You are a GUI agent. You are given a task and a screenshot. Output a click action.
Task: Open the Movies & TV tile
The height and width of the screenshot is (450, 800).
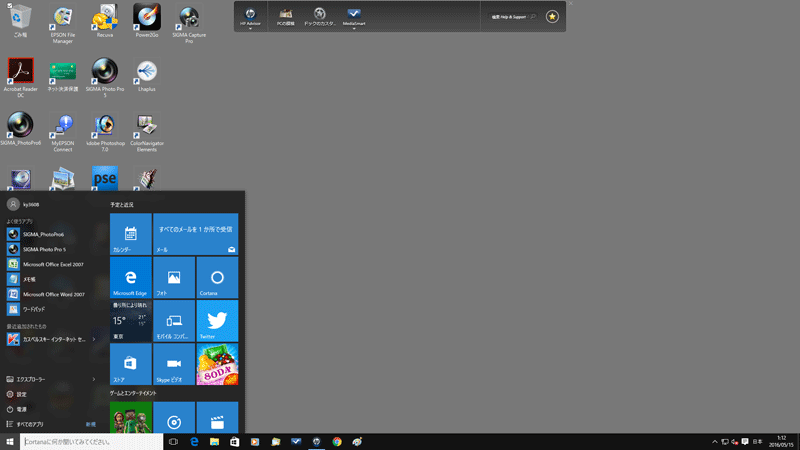tap(217, 417)
